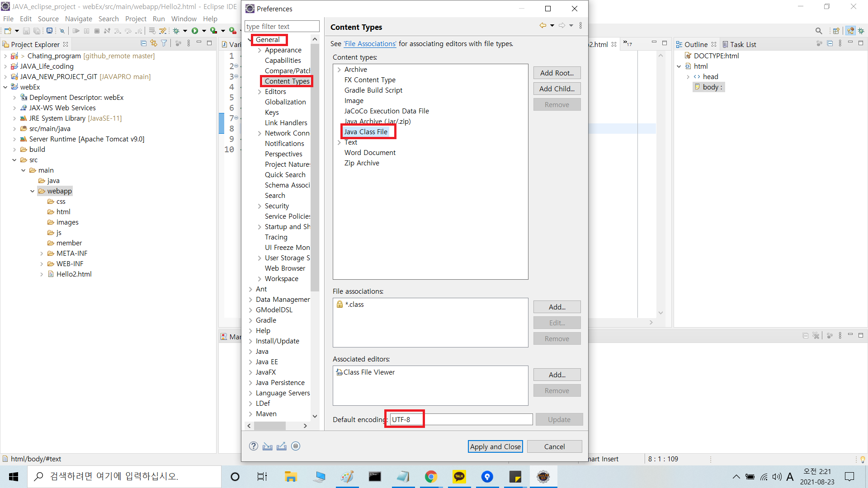This screenshot has height=488, width=868.
Task: Expand the Java preferences category
Action: tap(250, 352)
